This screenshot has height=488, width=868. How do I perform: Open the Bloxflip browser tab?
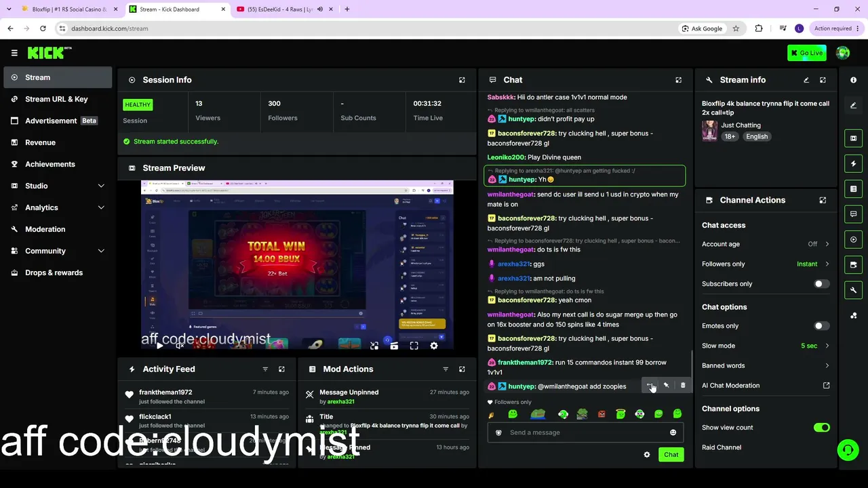click(68, 9)
